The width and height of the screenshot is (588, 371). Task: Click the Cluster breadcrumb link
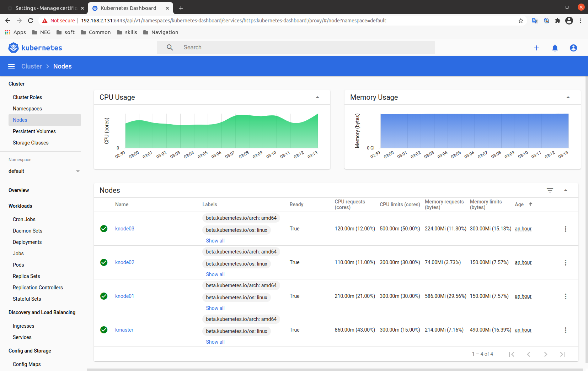pos(31,66)
